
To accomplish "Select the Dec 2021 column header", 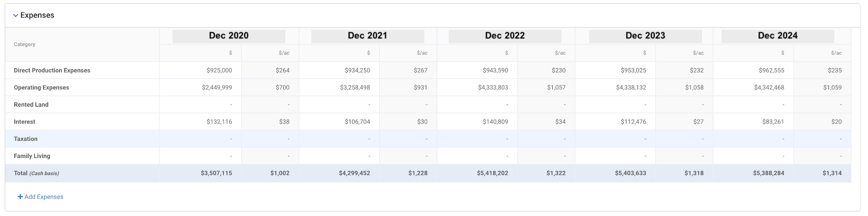I will tap(368, 36).
